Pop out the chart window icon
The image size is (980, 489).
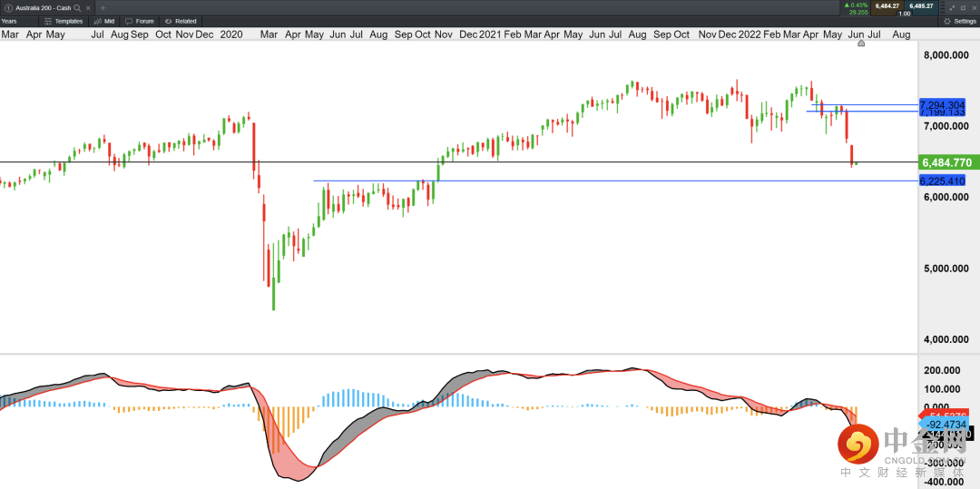pos(963,7)
